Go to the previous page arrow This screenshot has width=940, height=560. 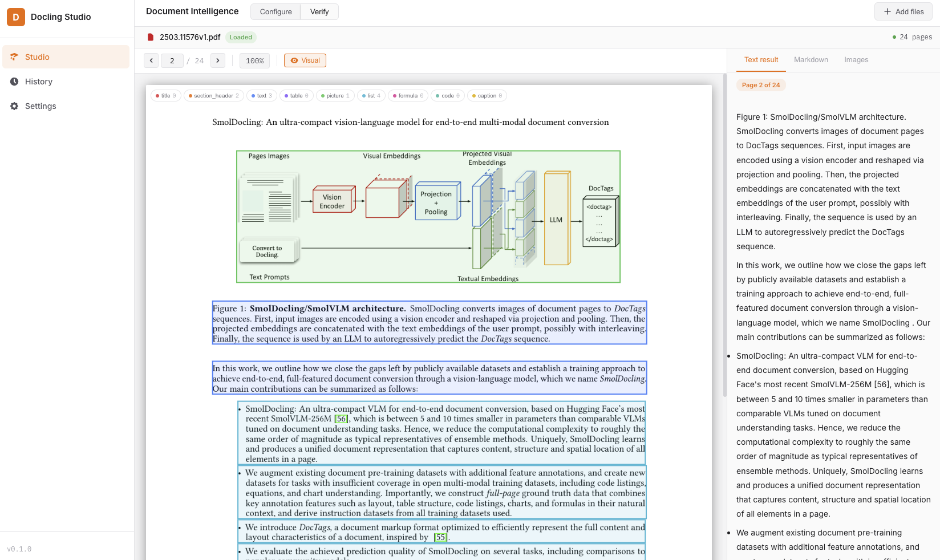coord(151,60)
